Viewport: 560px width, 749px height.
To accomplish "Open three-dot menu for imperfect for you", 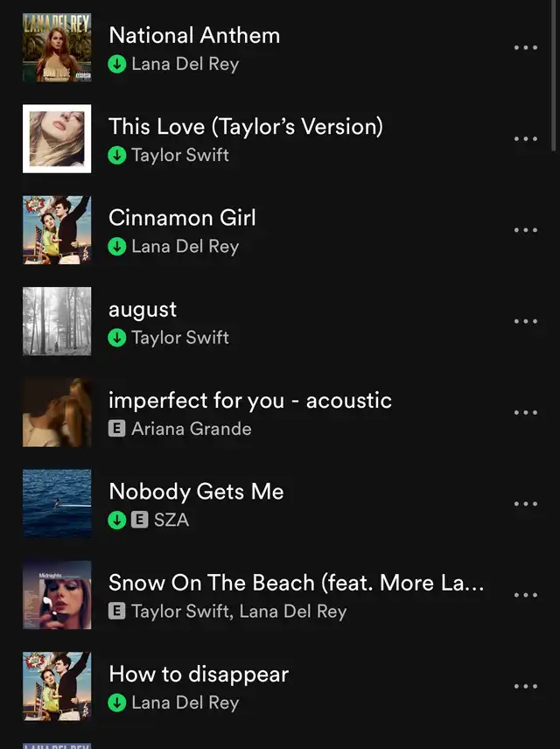I will pos(525,412).
